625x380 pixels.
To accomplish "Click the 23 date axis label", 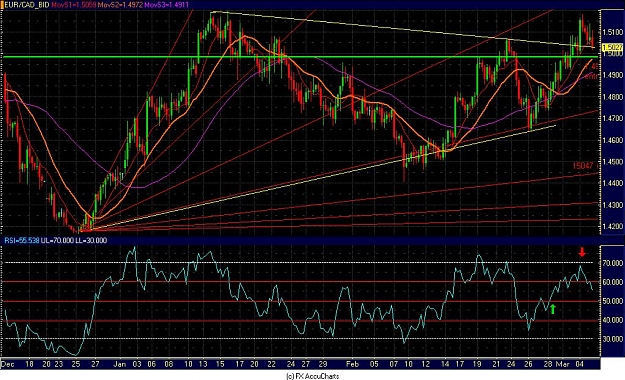I will click(x=59, y=364).
